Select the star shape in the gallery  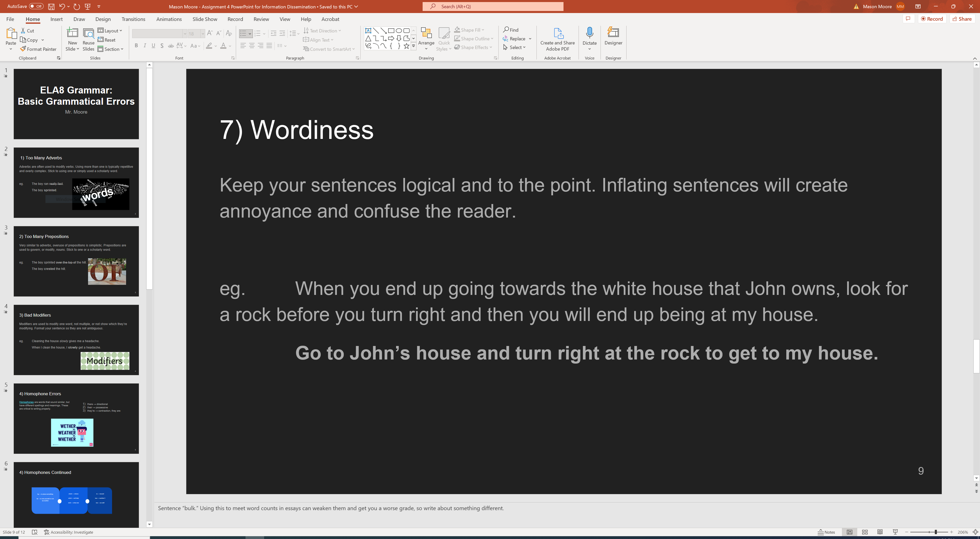406,46
